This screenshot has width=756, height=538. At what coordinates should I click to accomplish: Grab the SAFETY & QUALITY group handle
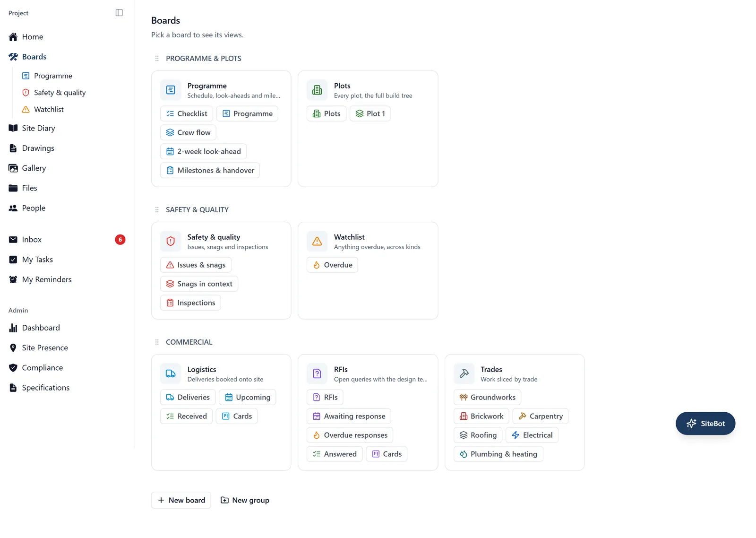157,210
